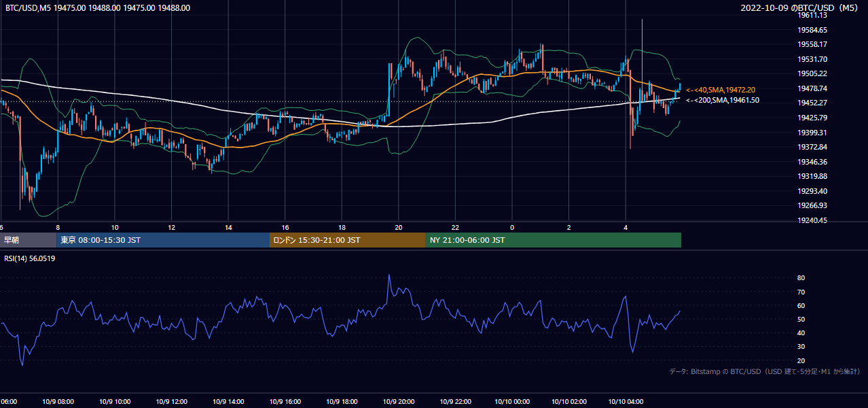Image resolution: width=868 pixels, height=408 pixels.
Task: Click price axis label 19293.40
Action: 812,191
